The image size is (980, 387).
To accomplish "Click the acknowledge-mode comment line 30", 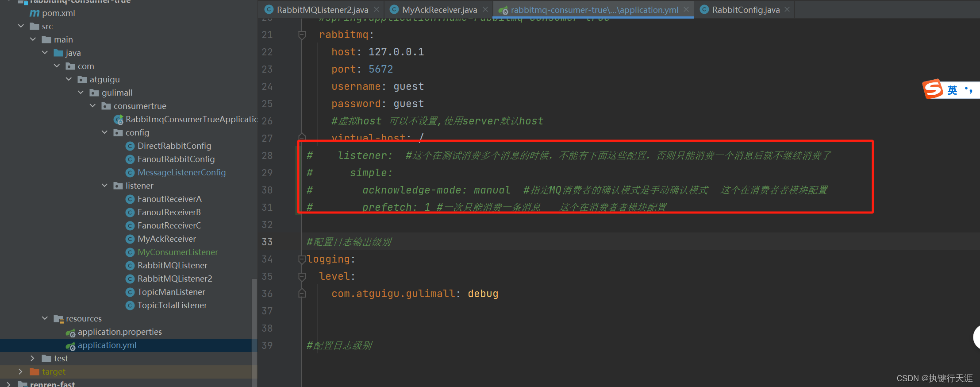I will (567, 190).
